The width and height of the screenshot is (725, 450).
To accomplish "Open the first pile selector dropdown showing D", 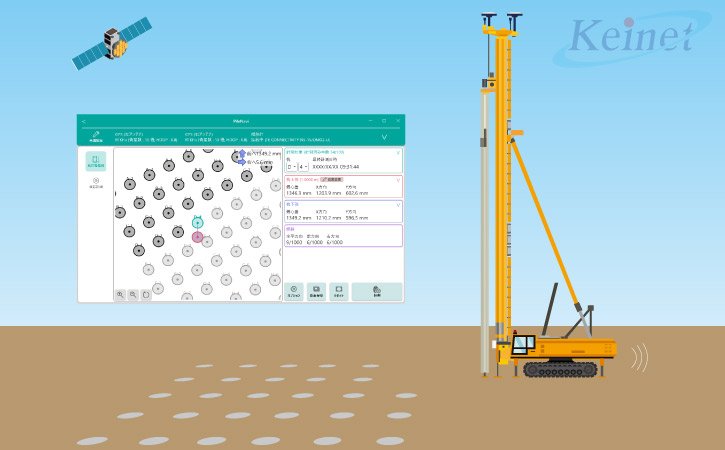I will (x=292, y=166).
